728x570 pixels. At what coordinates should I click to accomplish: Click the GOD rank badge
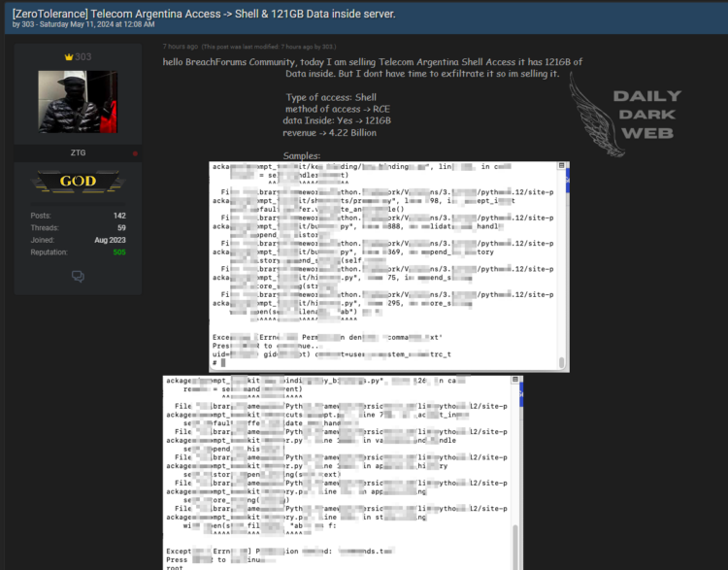tap(78, 182)
